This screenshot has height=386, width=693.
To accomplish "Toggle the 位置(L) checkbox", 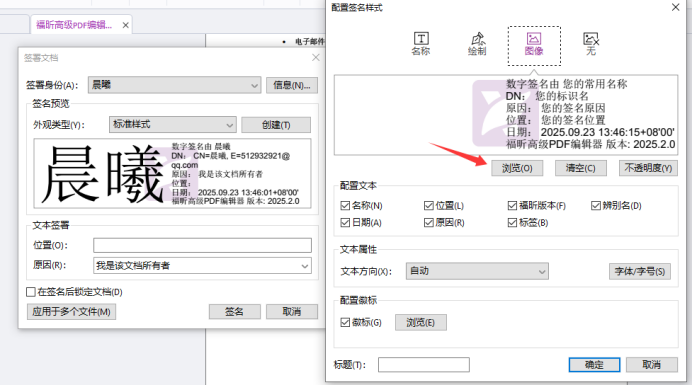I will pyautogui.click(x=428, y=206).
